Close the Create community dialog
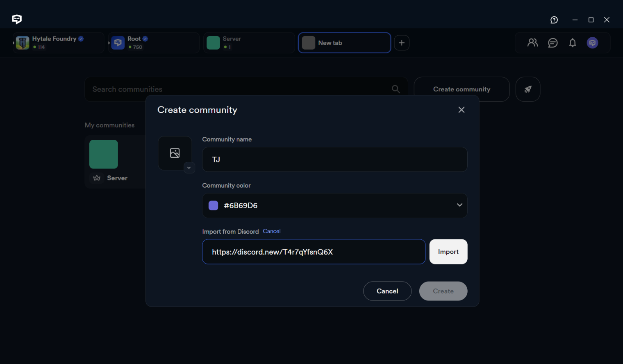The image size is (623, 364). [x=462, y=110]
